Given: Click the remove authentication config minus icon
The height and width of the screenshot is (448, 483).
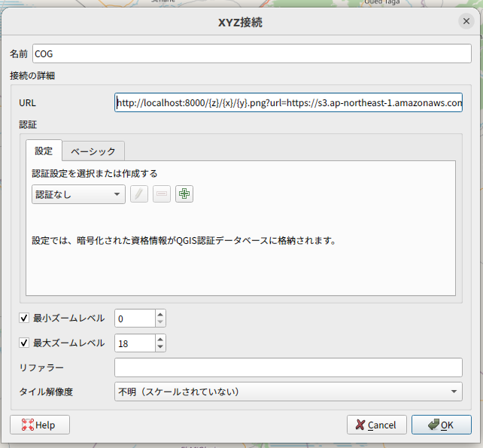Looking at the screenshot, I should coord(162,194).
